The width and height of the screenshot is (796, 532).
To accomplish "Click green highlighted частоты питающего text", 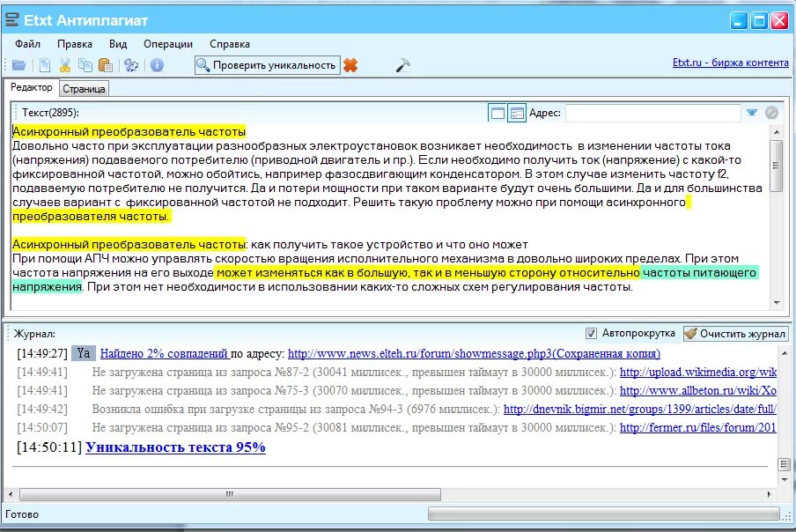I will point(699,272).
